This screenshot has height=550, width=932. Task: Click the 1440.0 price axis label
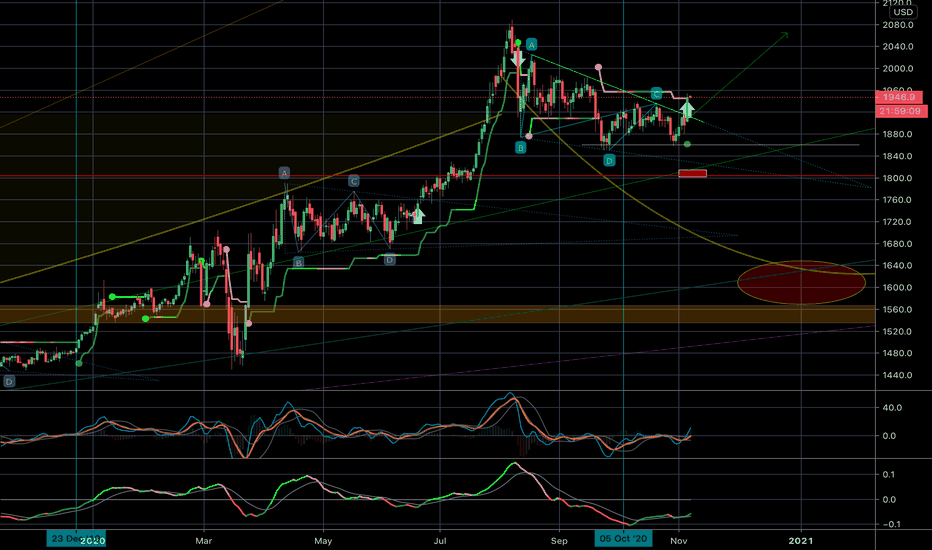(898, 375)
